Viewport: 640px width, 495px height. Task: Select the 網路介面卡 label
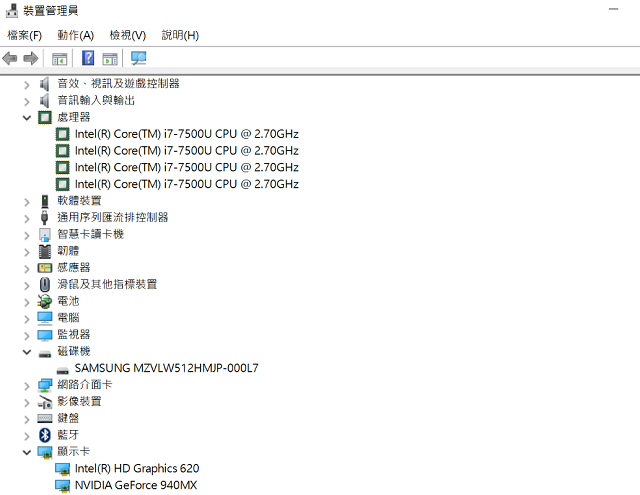[84, 385]
